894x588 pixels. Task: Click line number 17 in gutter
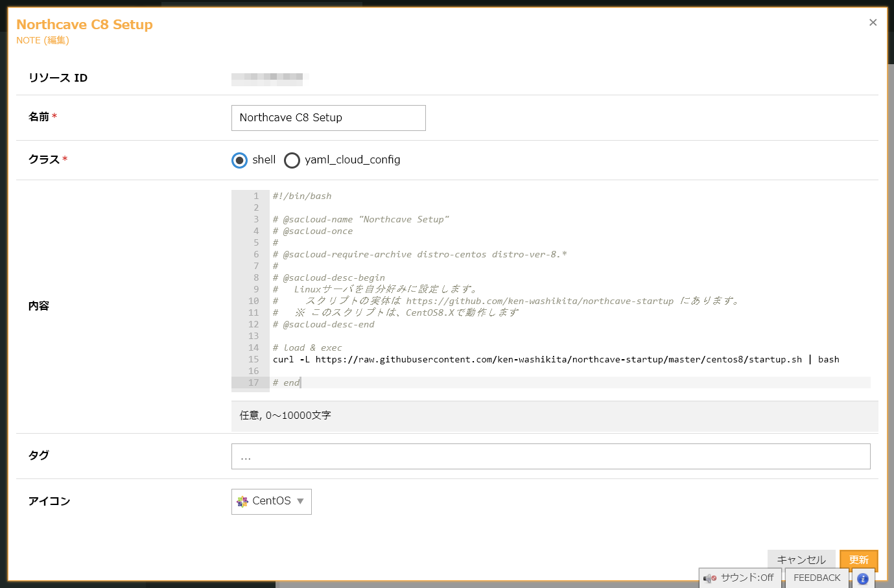(x=253, y=382)
